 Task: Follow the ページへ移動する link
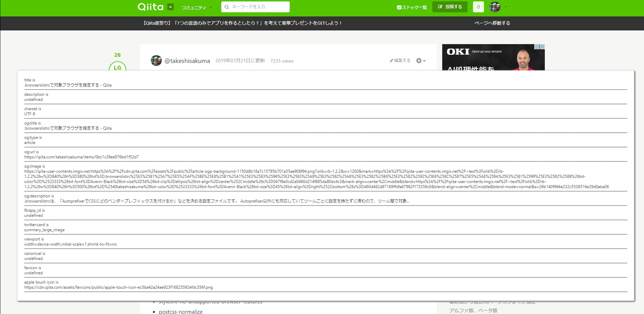point(492,23)
